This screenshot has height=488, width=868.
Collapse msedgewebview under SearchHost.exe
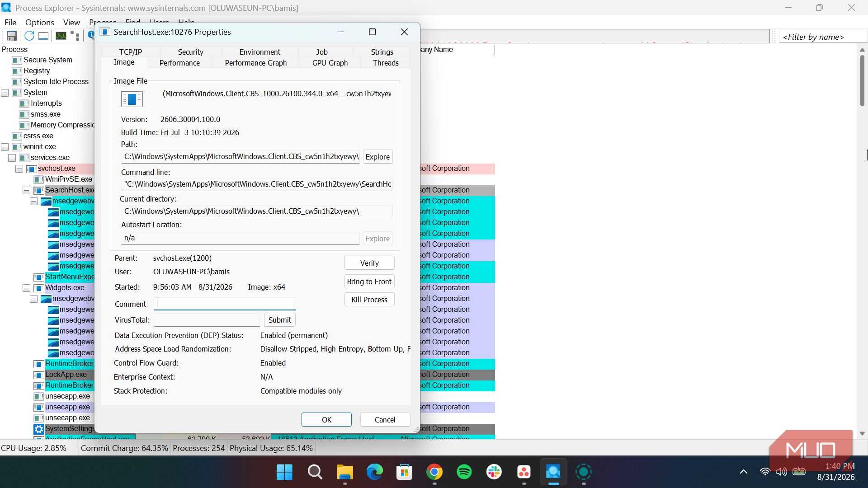click(34, 201)
